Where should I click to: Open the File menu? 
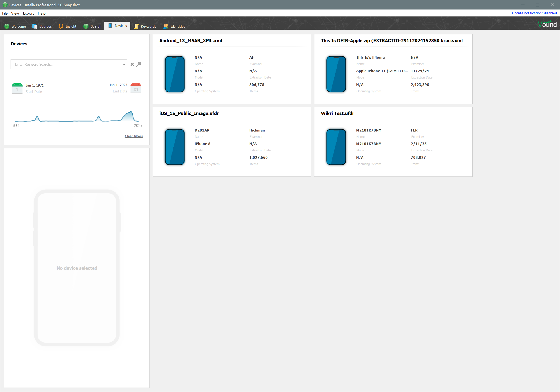pyautogui.click(x=5, y=13)
